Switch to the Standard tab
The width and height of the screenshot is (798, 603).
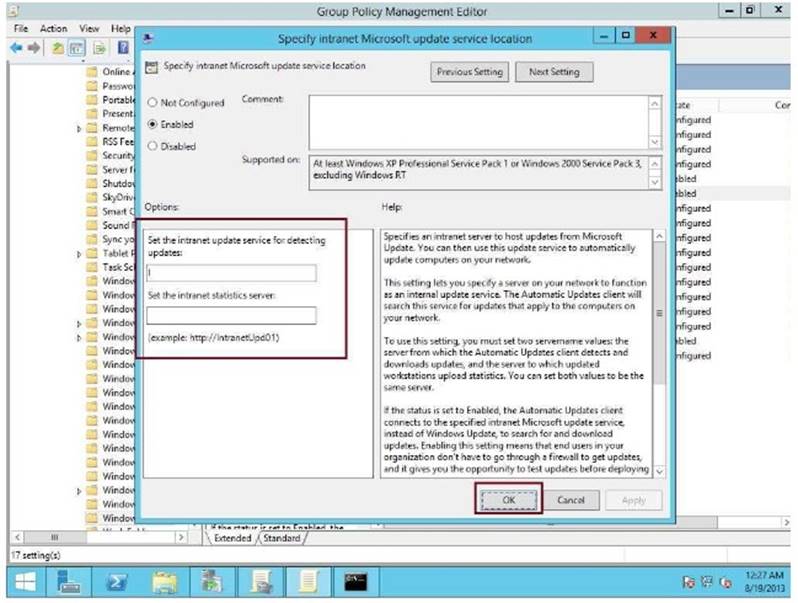(281, 538)
